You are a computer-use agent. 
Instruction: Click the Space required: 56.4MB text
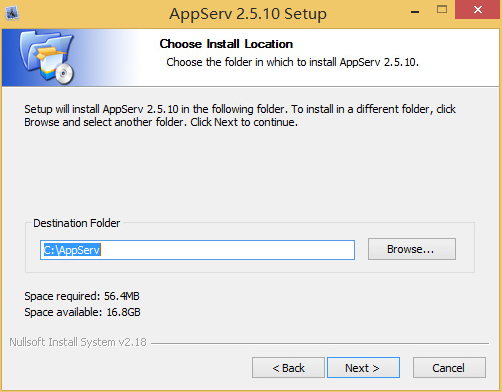click(x=82, y=296)
